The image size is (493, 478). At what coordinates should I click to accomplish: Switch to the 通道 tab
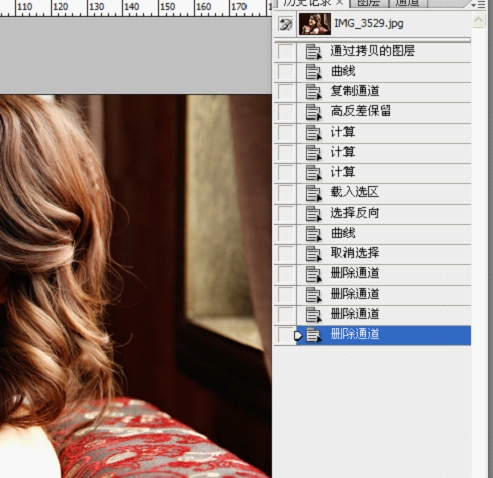pos(407,3)
